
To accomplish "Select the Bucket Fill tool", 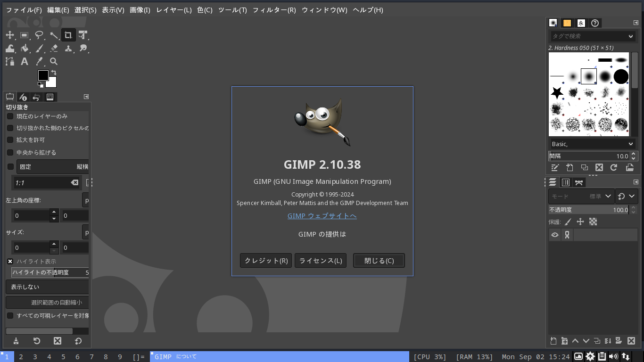I will point(25,48).
